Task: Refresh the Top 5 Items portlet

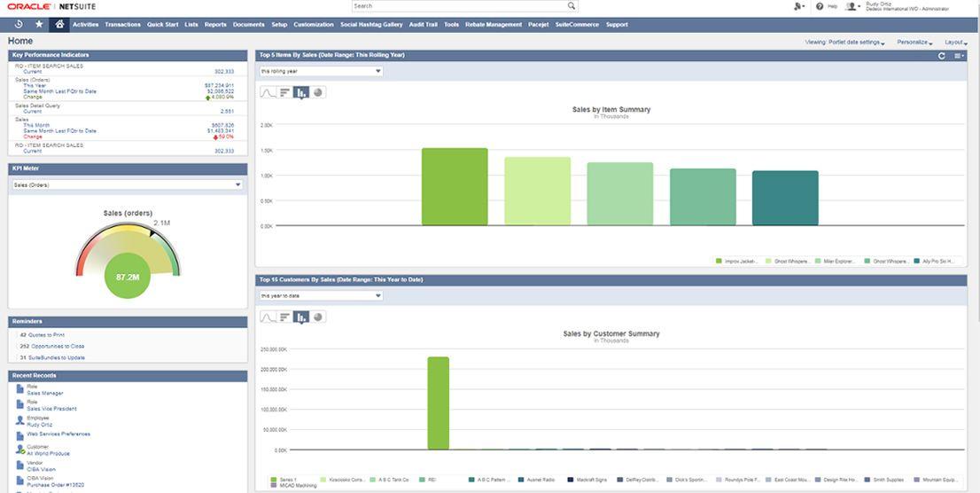Action: click(942, 56)
